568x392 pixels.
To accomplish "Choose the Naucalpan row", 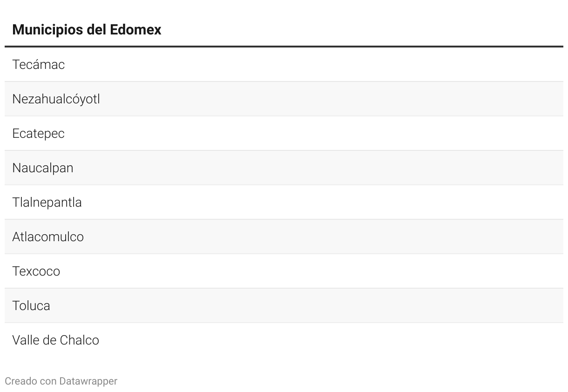I will tap(284, 168).
